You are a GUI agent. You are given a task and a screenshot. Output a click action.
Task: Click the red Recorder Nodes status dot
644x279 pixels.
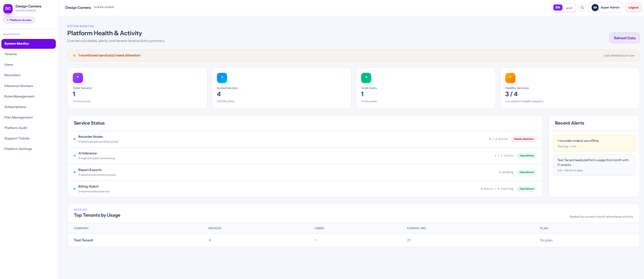(x=74, y=139)
